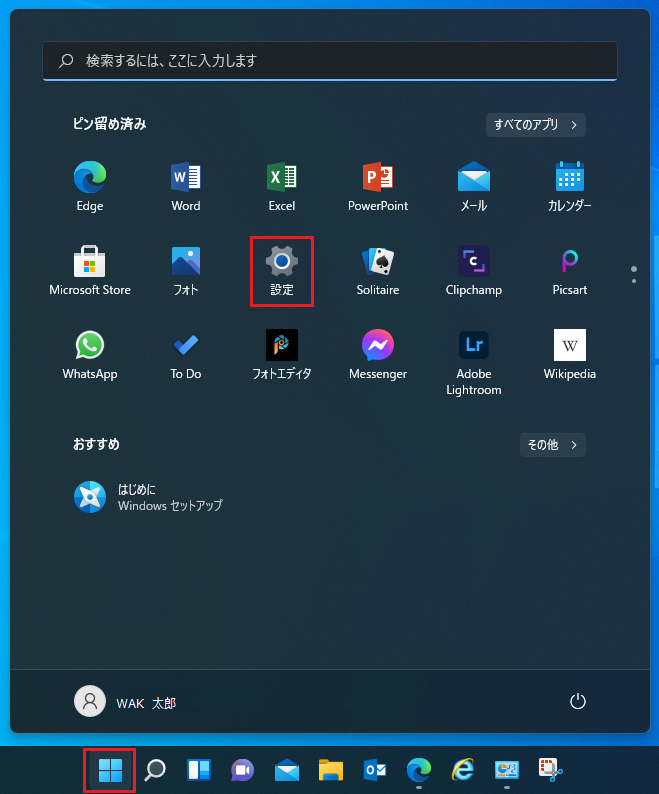This screenshot has height=794, width=659.
Task: Open Adobe Lightroom
Action: coord(474,362)
